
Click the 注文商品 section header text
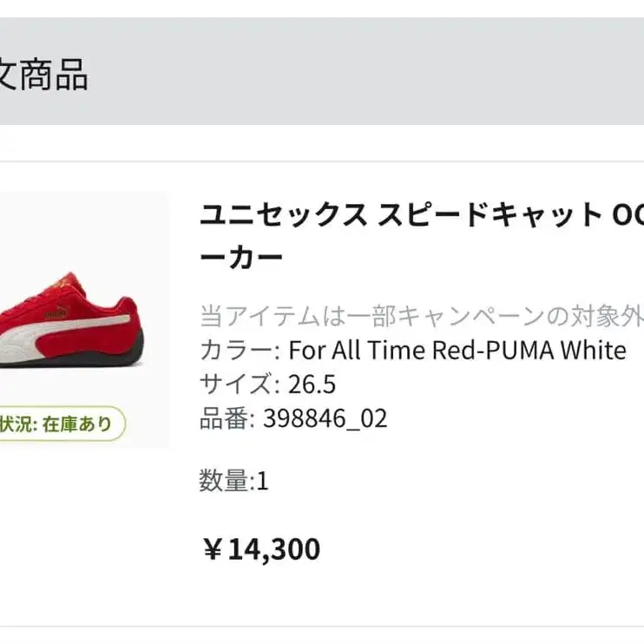[x=43, y=76]
